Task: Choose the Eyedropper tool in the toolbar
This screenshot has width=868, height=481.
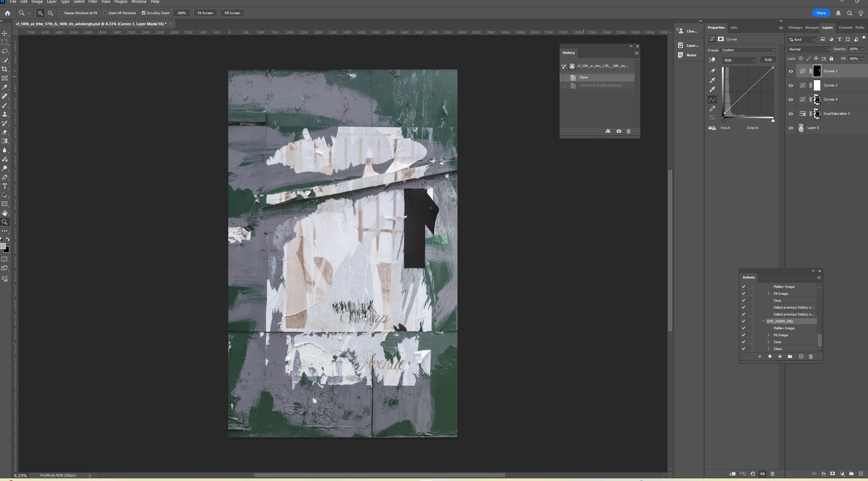Action: point(5,87)
